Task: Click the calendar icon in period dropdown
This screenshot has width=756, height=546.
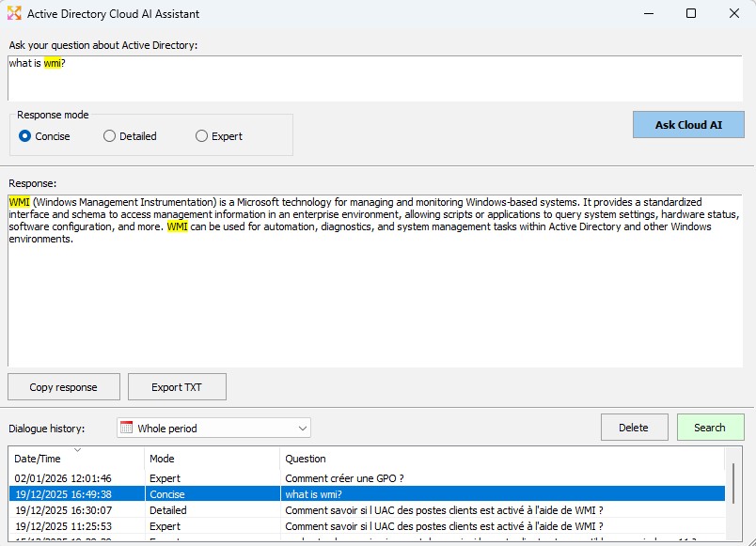Action: coord(126,428)
